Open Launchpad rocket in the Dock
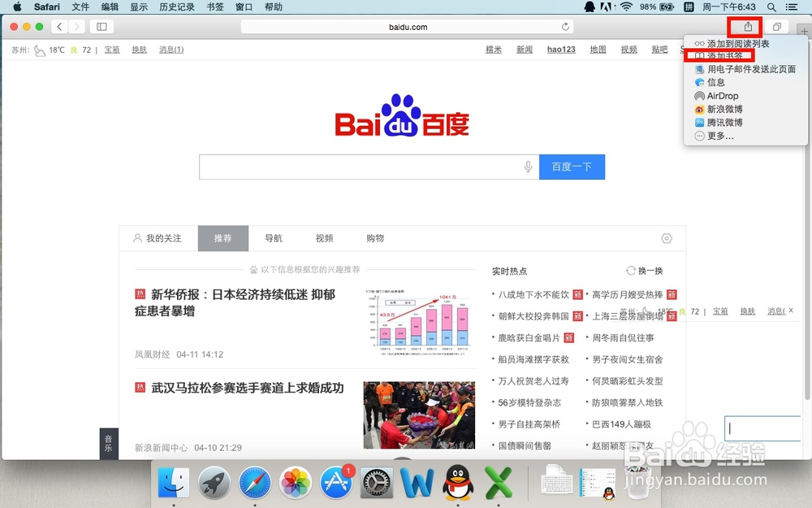 pos(214,482)
